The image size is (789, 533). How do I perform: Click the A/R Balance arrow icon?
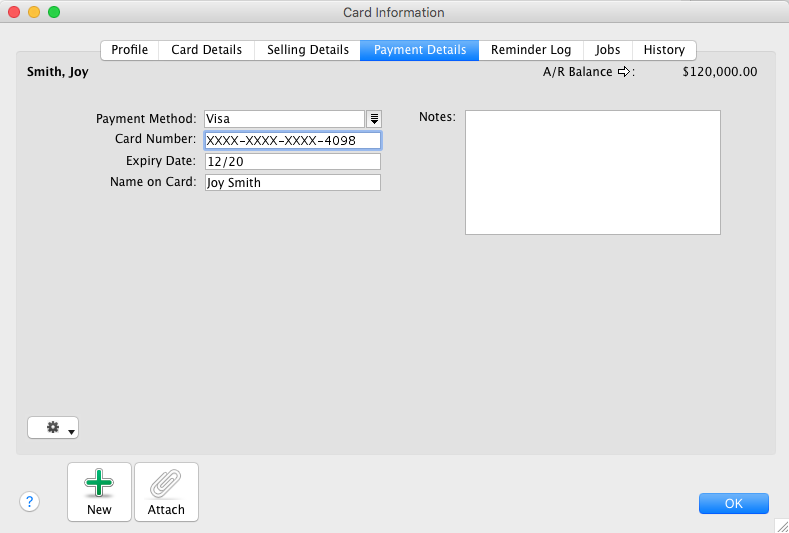pos(623,72)
